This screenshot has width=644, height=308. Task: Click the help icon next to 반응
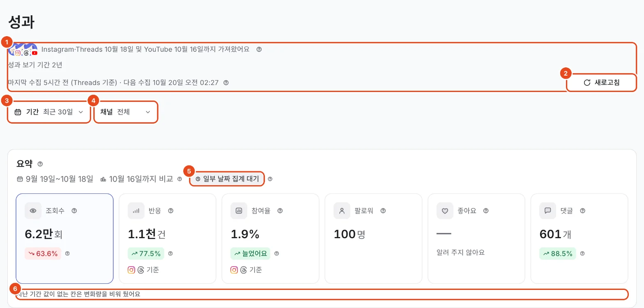tap(171, 211)
